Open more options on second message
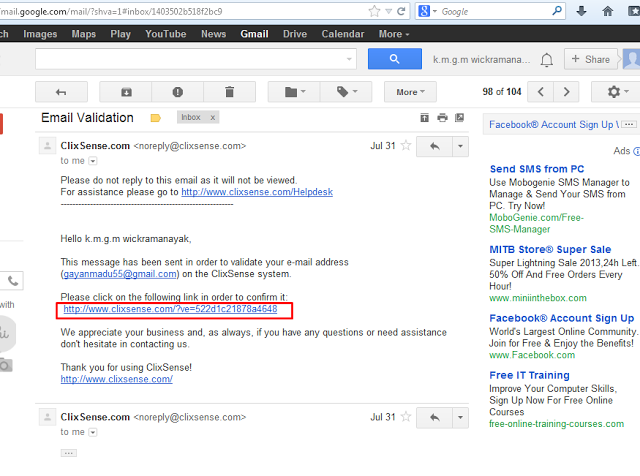 tap(460, 417)
